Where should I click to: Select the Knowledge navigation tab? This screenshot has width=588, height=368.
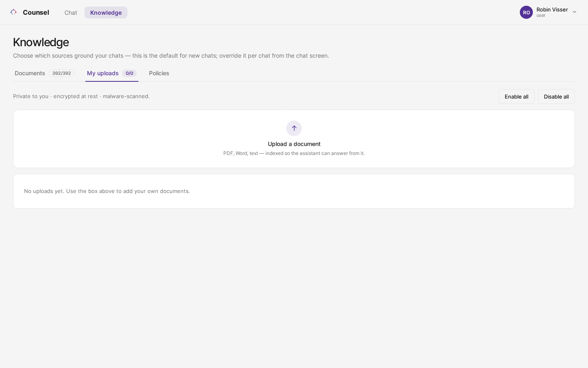106,13
